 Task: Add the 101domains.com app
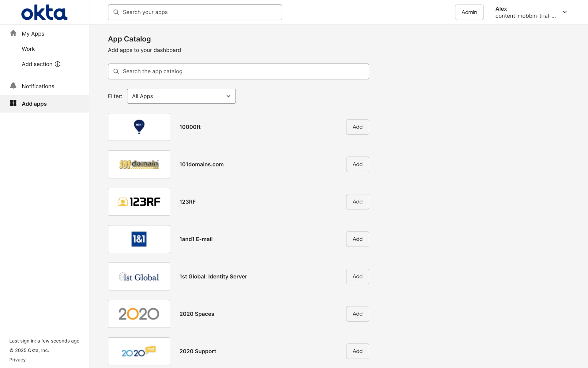357,164
